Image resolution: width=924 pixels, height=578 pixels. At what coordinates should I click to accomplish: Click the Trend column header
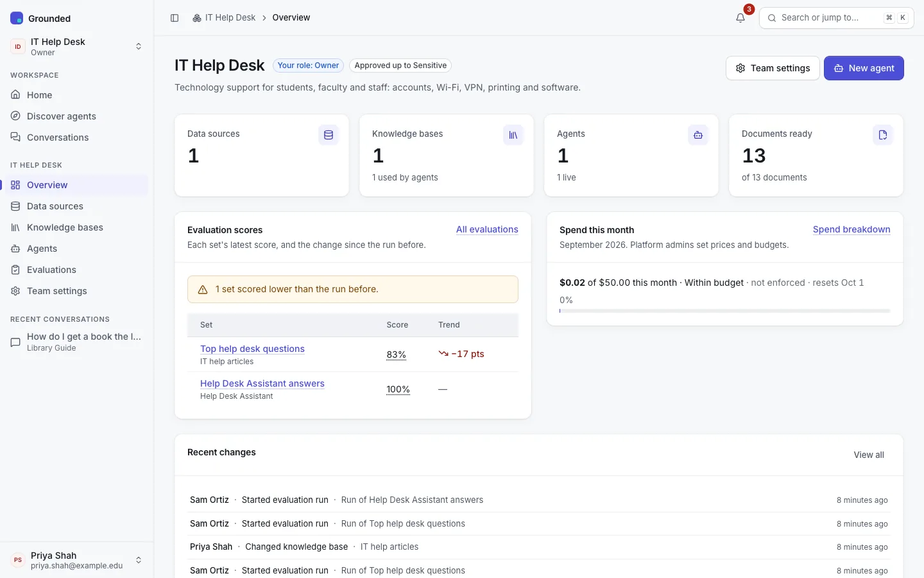(x=449, y=325)
